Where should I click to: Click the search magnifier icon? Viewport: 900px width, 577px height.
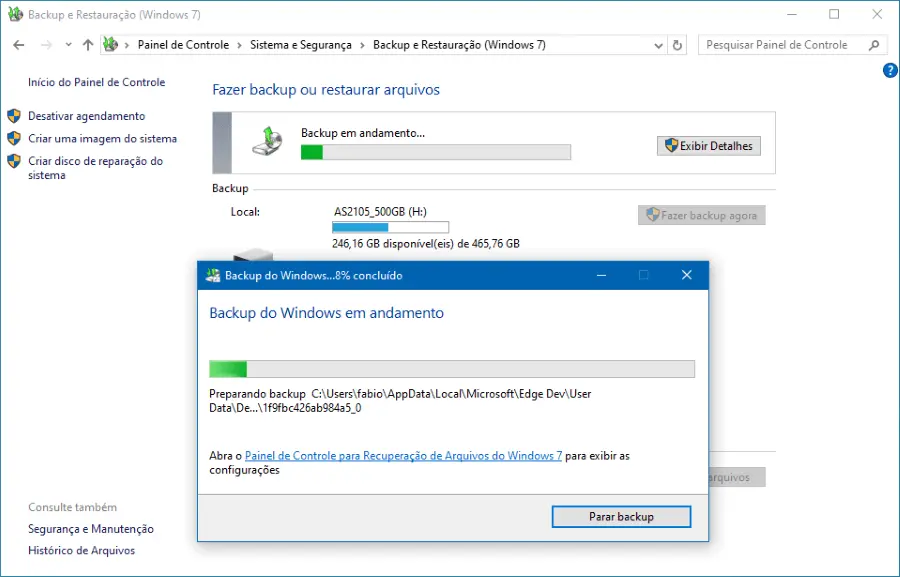coord(874,45)
